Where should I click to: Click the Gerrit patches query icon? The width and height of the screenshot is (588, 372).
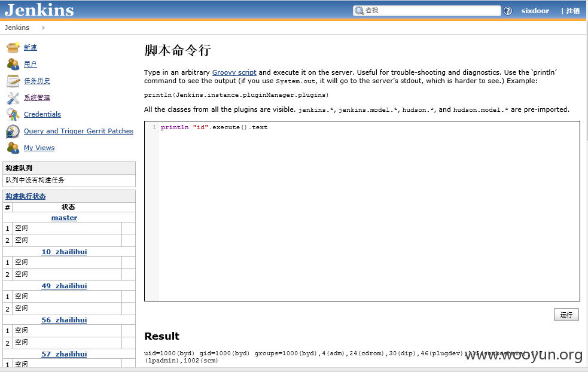point(13,131)
